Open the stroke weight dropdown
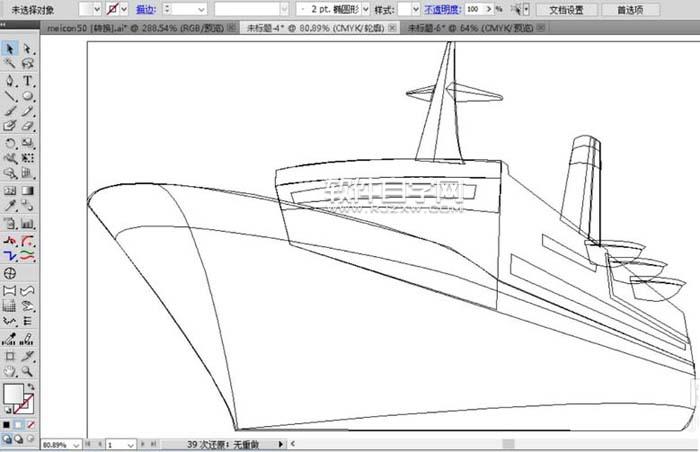Viewport: 700px width, 452px height. pyautogui.click(x=201, y=9)
